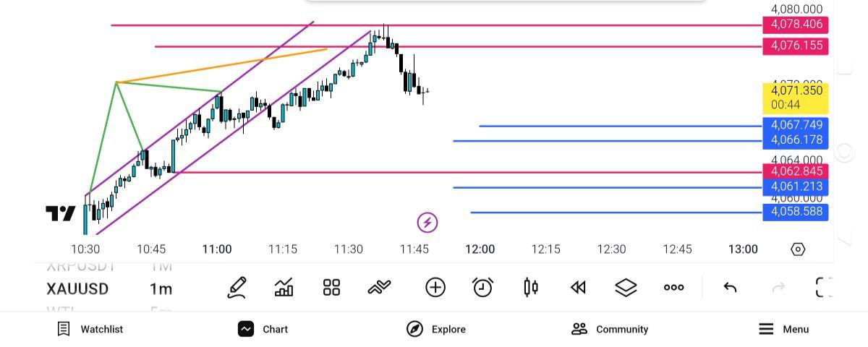868x347 pixels.
Task: Open the indicators panel icon
Action: coord(284,288)
